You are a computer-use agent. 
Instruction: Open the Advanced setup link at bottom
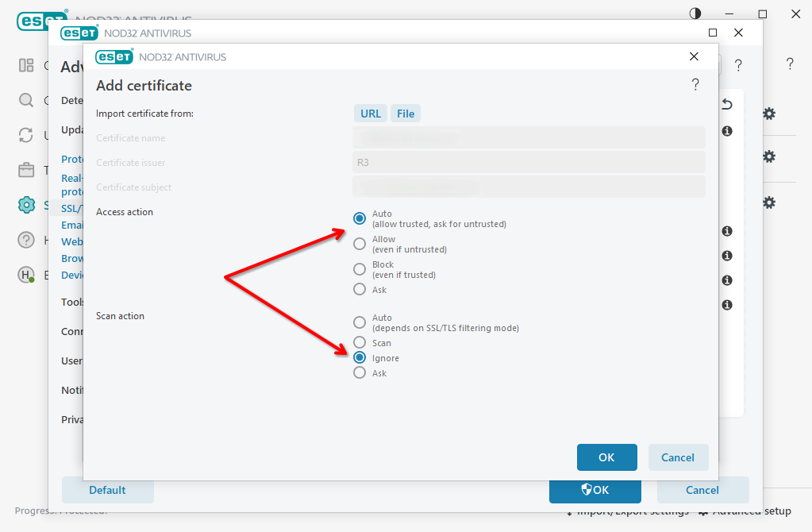745,512
